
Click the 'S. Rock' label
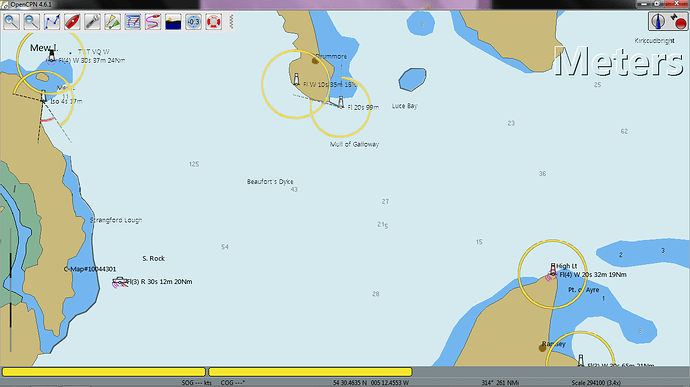pos(154,258)
